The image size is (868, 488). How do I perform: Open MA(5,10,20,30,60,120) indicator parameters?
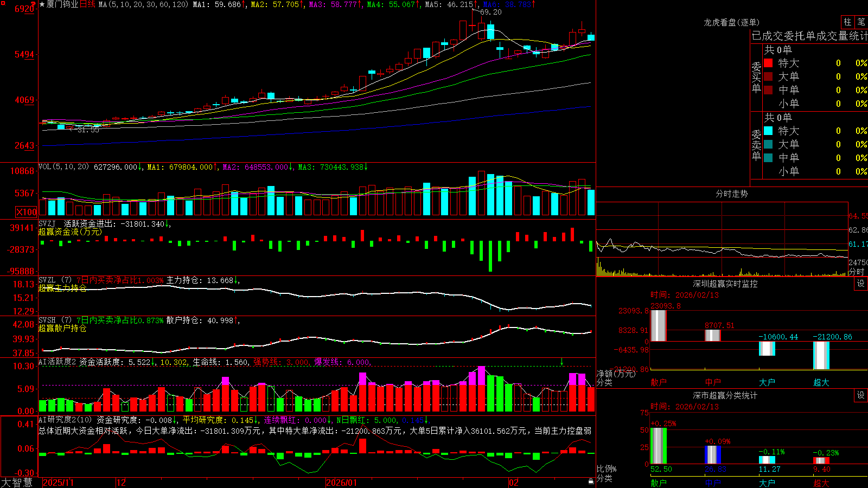click(x=143, y=4)
